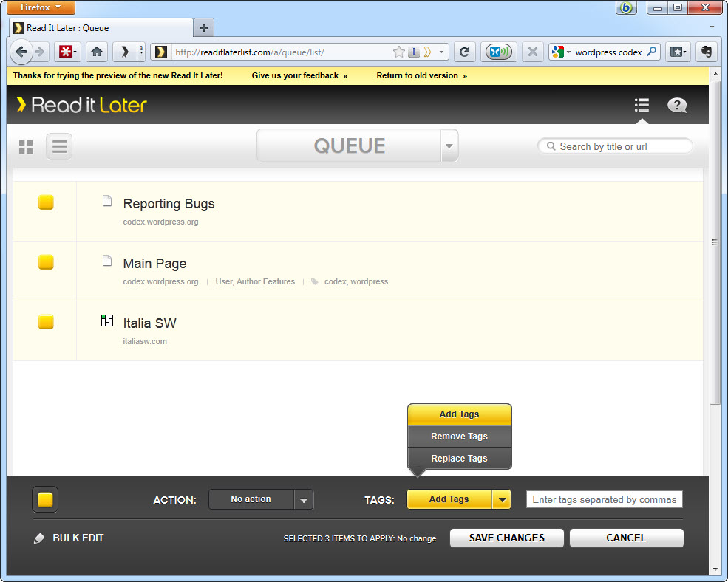This screenshot has height=582, width=728.
Task: Click the blue X sound-wave toolbar icon
Action: pos(499,52)
